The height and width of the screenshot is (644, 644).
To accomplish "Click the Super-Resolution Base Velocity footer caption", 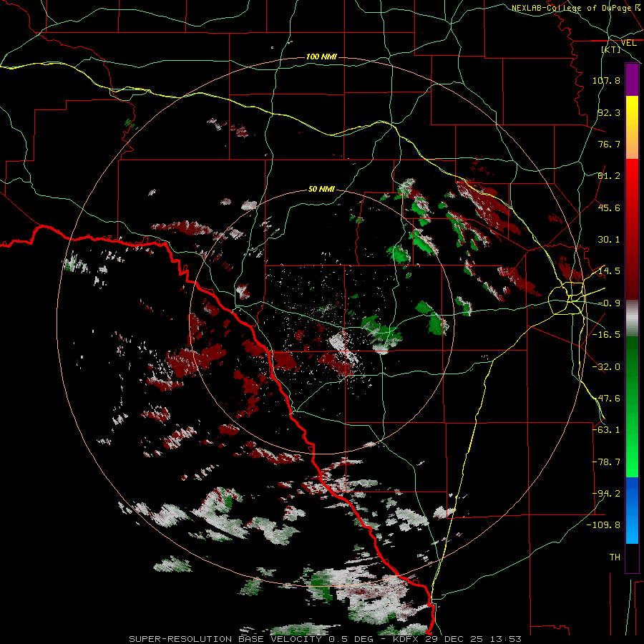I will (326, 639).
